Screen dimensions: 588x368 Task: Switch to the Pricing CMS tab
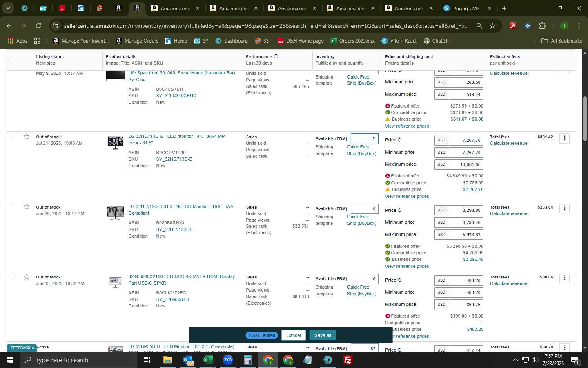click(x=468, y=8)
